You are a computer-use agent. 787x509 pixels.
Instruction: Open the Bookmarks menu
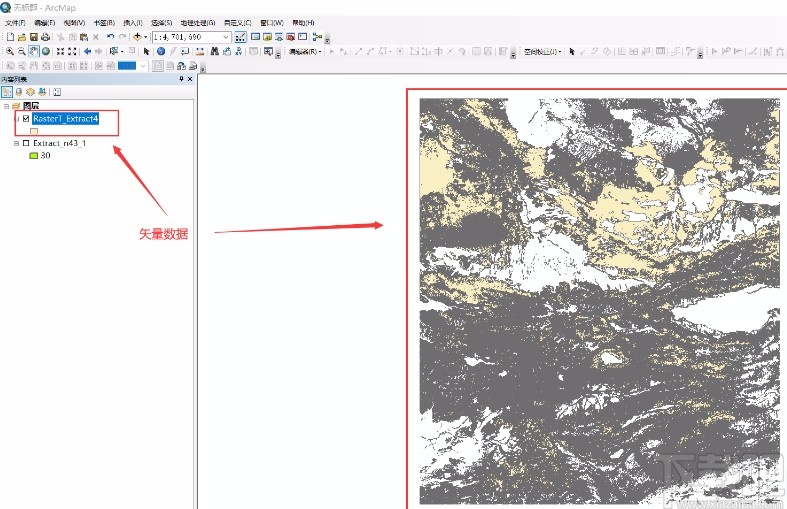(104, 23)
